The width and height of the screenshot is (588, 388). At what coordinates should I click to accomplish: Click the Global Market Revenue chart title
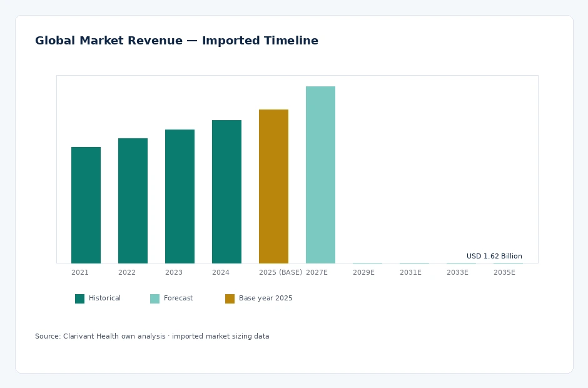coord(176,41)
